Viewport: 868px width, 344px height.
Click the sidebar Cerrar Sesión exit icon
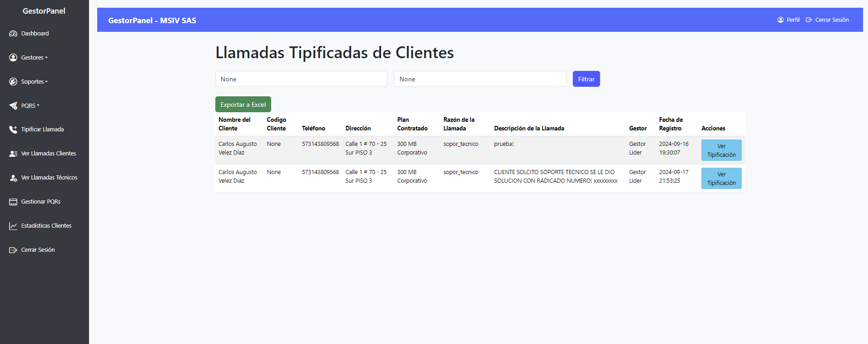[13, 250]
